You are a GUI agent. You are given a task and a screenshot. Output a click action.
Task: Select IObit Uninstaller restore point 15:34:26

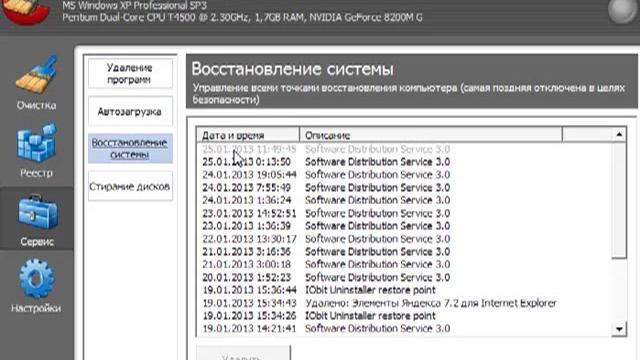pos(404,316)
